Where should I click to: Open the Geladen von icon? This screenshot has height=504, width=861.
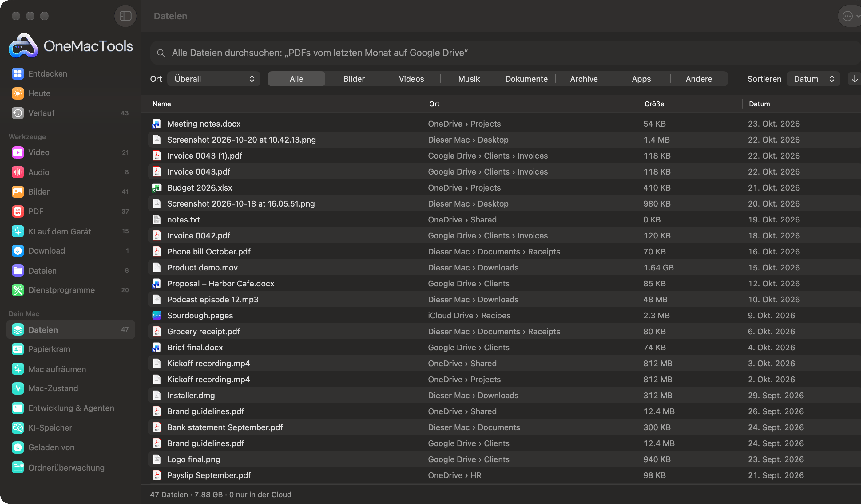click(x=18, y=447)
